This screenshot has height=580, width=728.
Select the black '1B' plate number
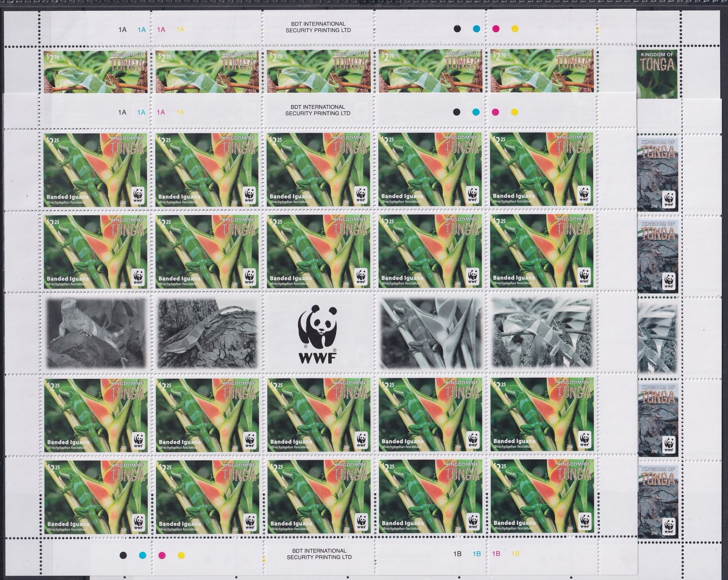tap(457, 554)
